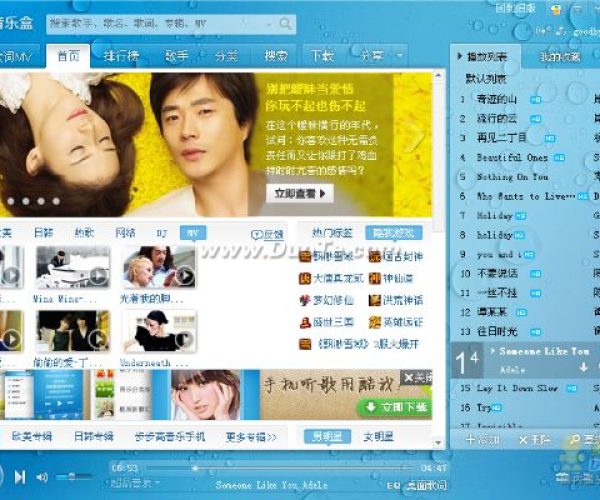Toggle 桌面歌词 desktop lyrics
This screenshot has height=500, width=600.
click(426, 485)
